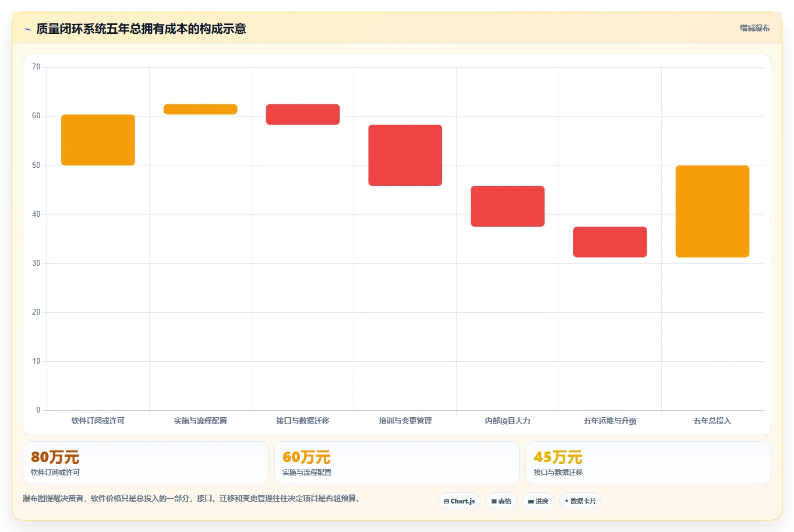The image size is (794, 532).
Task: Click y-axis value 50
Action: click(x=36, y=165)
